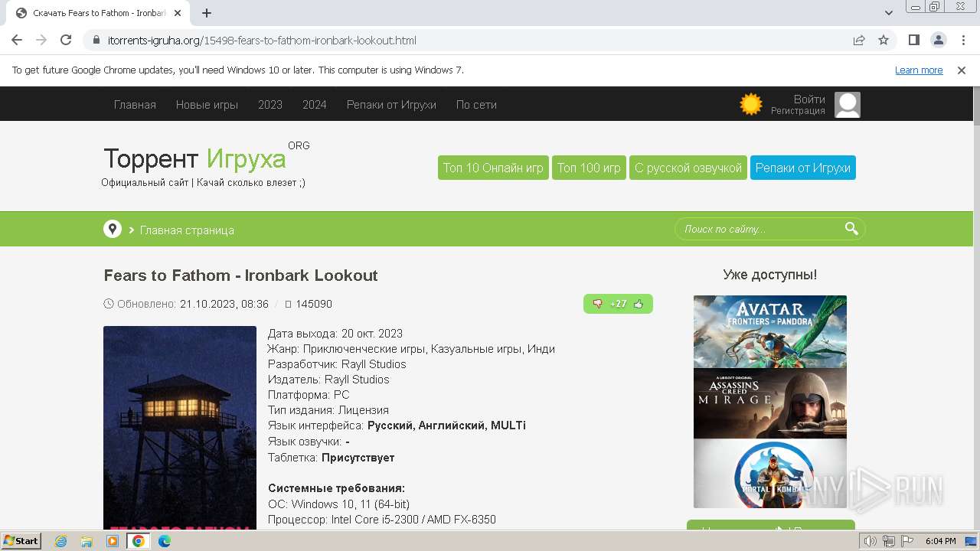Toggle site theme with sun icon
980x551 pixels.
[x=751, y=104]
